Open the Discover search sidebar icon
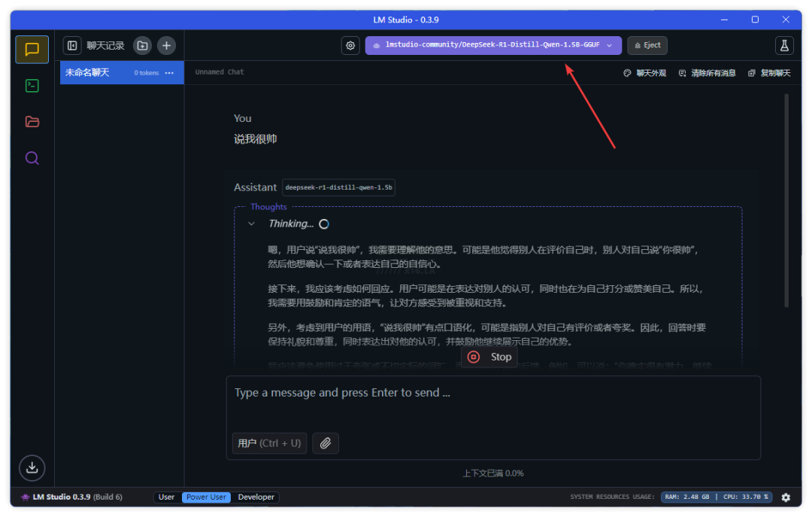Image resolution: width=812 pixels, height=517 pixels. coord(32,158)
